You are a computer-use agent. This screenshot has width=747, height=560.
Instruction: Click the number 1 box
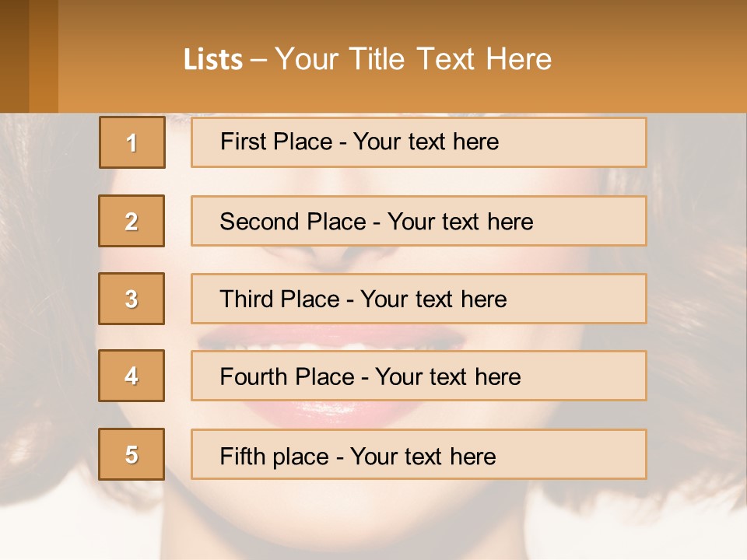coord(132,142)
